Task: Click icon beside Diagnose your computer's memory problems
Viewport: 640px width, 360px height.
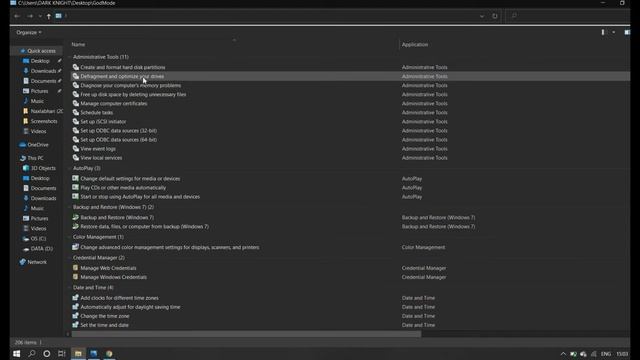Action: 76,85
